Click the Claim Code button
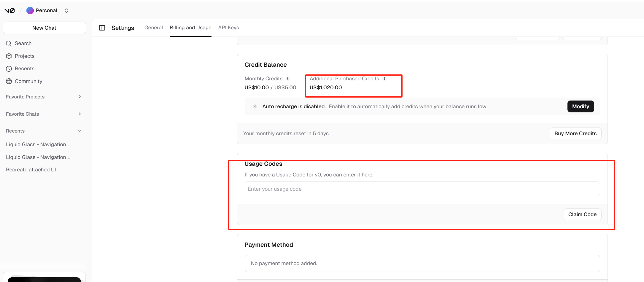The image size is (644, 282). pyautogui.click(x=582, y=214)
